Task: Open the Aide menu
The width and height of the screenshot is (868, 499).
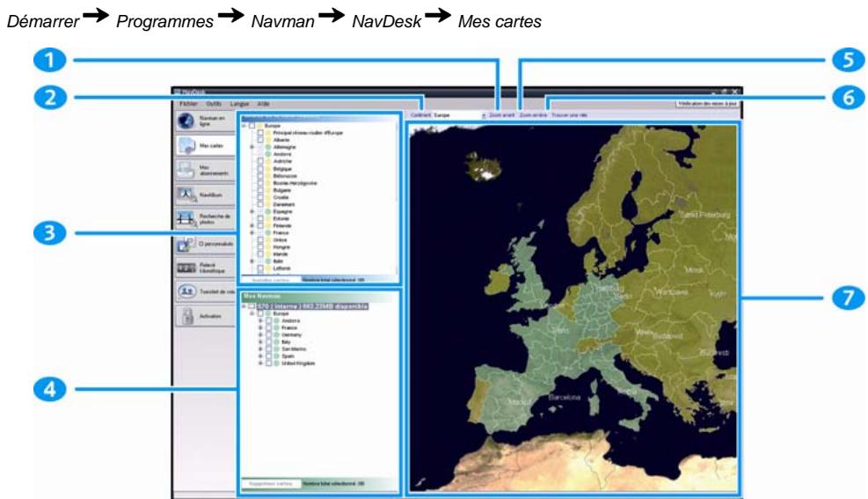Action: pyautogui.click(x=264, y=104)
